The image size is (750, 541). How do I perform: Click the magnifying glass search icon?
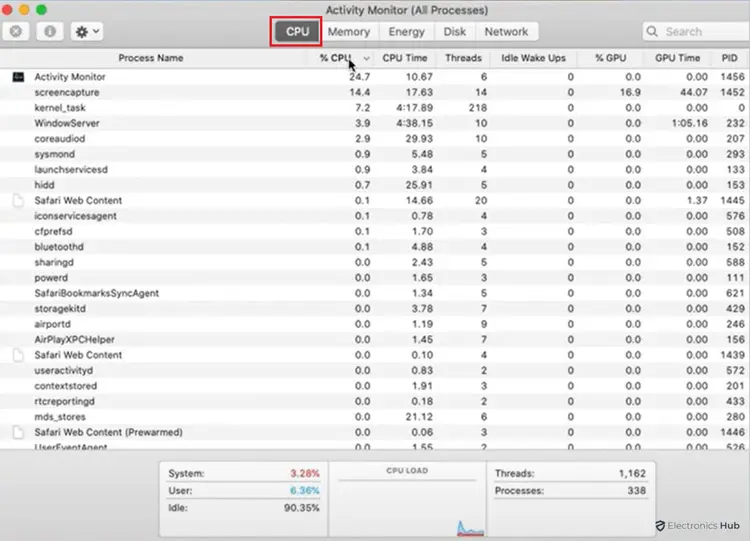(652, 32)
